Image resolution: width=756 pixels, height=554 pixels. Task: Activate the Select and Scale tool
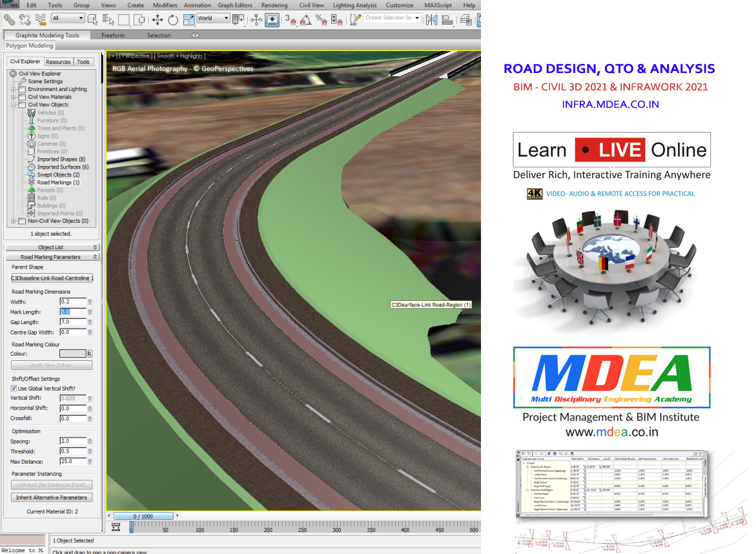click(x=189, y=20)
